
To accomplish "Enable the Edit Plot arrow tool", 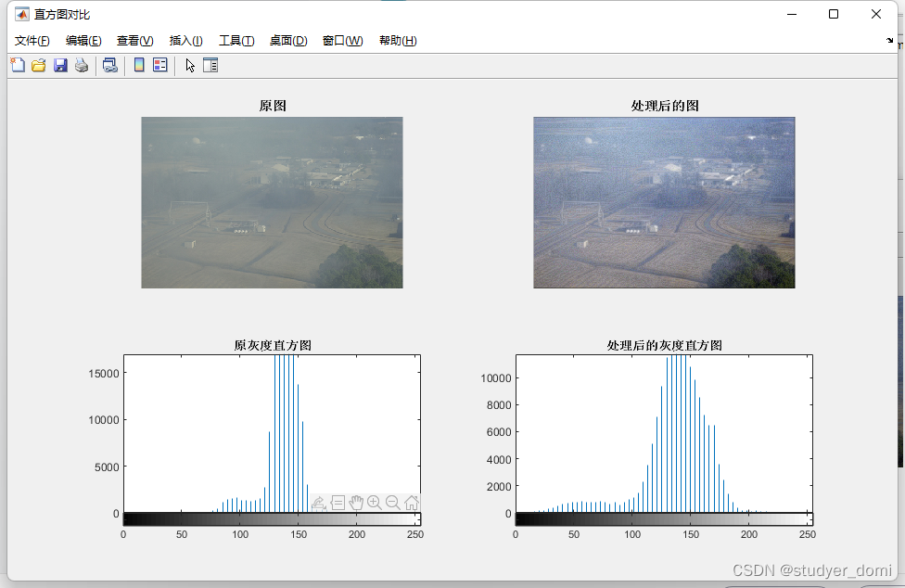I will coord(190,65).
